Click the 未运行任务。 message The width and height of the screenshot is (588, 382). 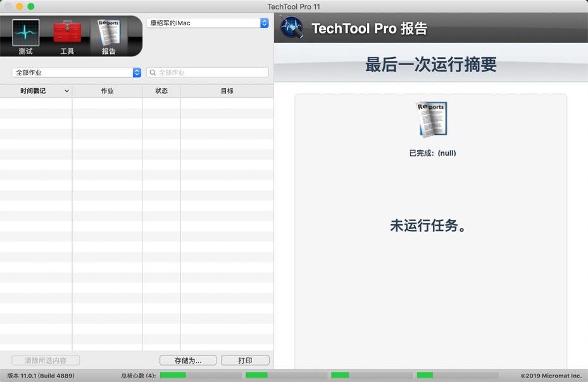point(428,226)
